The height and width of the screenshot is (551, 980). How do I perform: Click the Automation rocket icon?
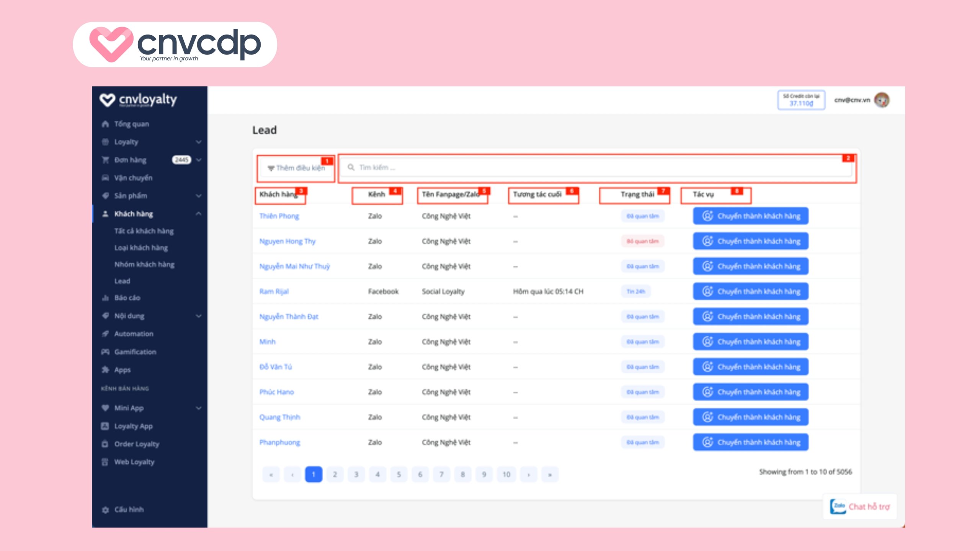pos(105,334)
